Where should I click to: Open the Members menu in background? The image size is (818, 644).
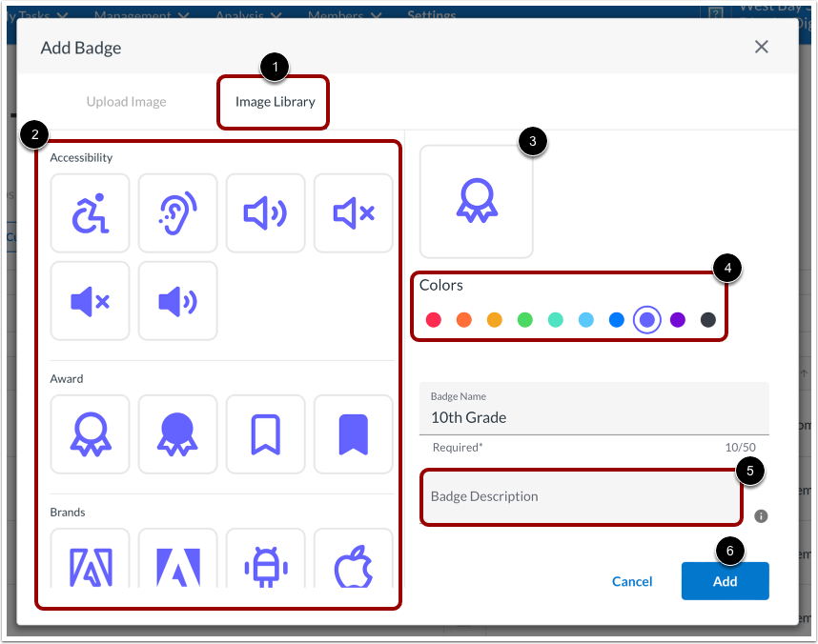344,15
